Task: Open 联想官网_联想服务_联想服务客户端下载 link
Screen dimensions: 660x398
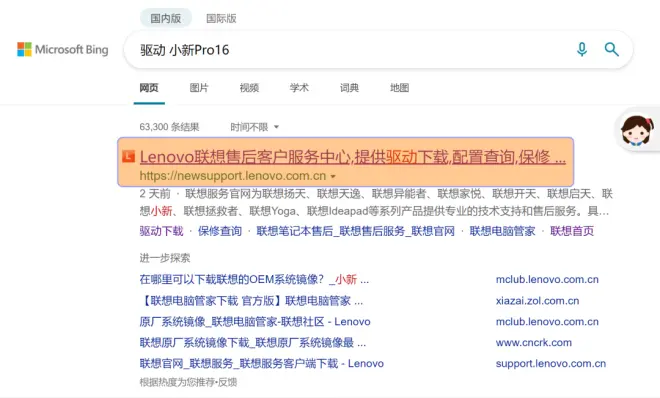Action: 262,363
